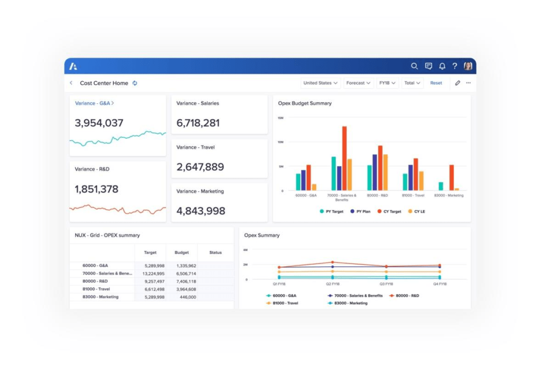Click Variance - Marketing value 4,843,998
This screenshot has width=551, height=392.
pos(201,211)
